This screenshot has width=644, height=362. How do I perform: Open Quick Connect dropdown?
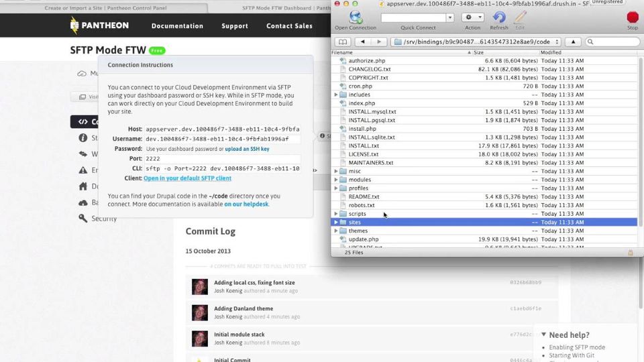(x=449, y=17)
